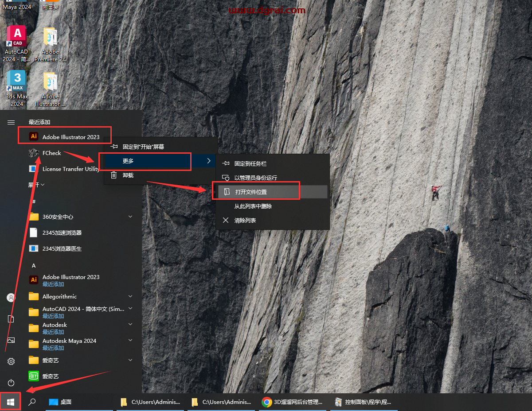The image size is (532, 411).
Task: Expand the 展开 recently added list
Action: coord(36,185)
